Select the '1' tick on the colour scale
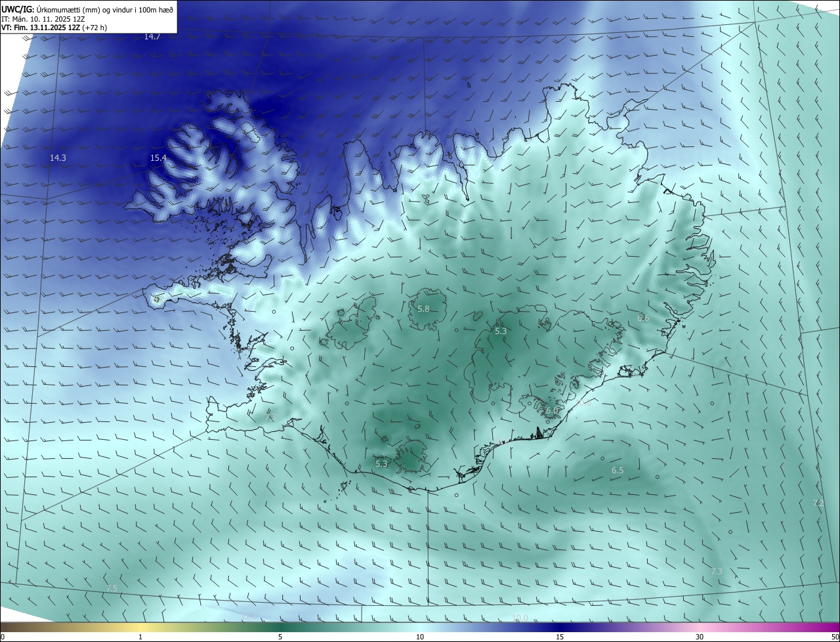This screenshot has width=840, height=642. (x=140, y=637)
